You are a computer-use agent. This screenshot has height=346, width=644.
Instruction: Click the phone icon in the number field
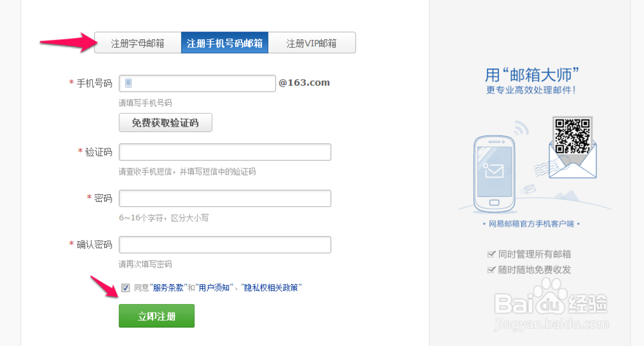coord(128,83)
